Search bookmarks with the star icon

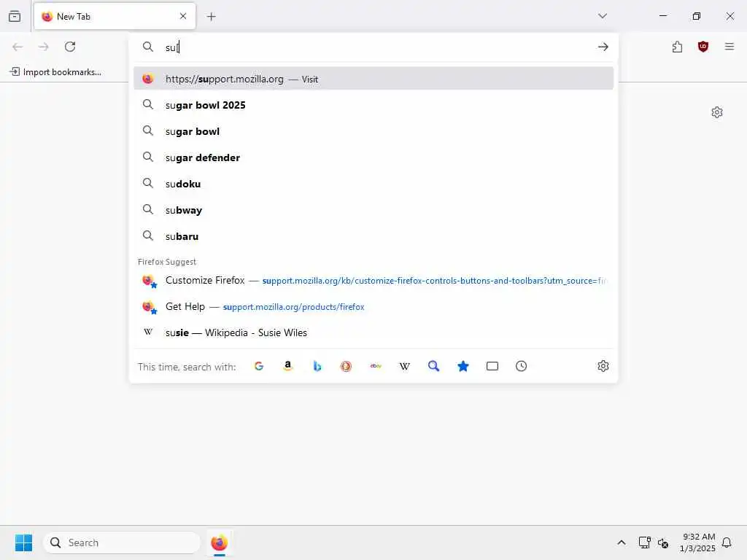click(x=463, y=366)
